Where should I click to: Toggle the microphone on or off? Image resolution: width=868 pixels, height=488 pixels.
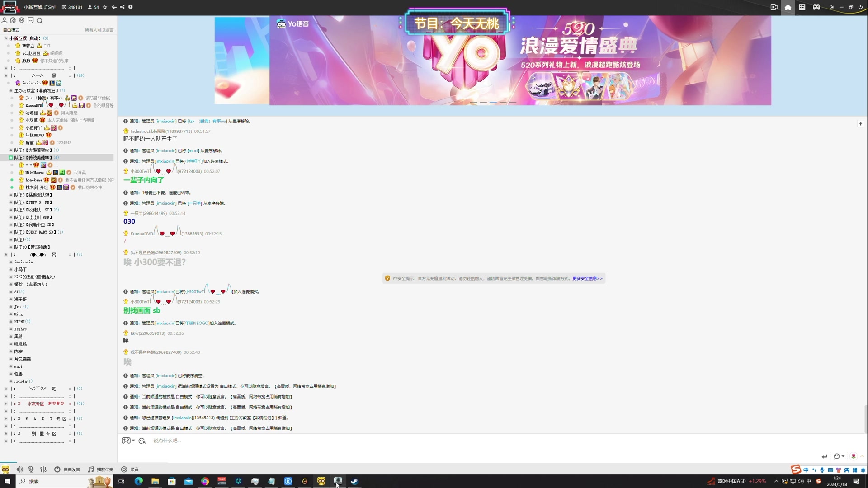tap(31, 469)
